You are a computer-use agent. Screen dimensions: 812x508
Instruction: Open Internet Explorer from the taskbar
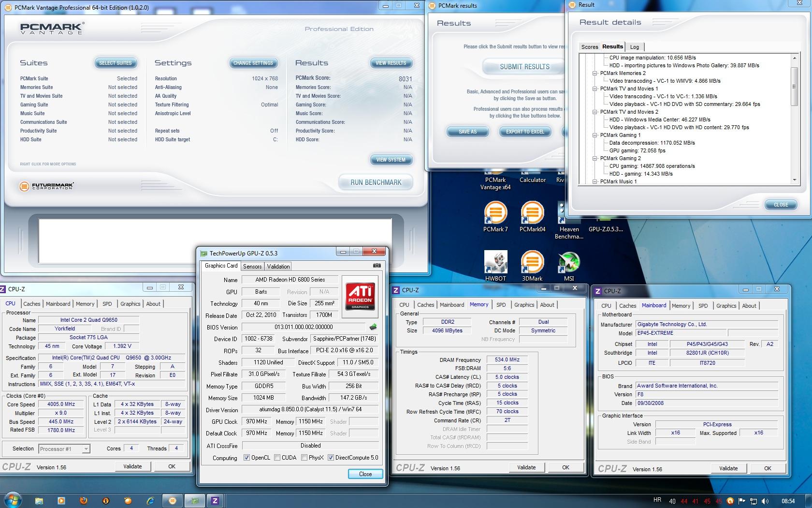150,501
